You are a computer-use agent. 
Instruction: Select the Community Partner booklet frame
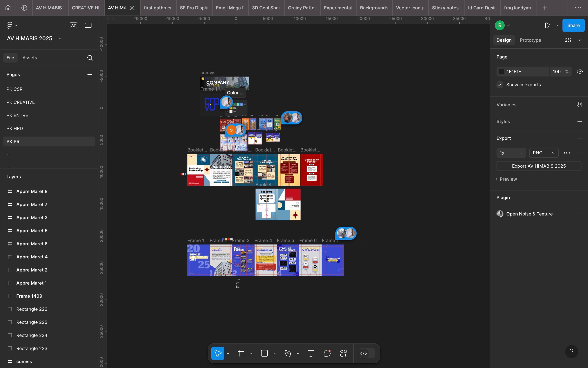312,170
